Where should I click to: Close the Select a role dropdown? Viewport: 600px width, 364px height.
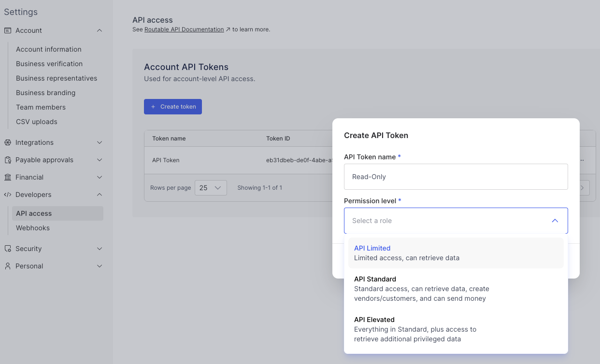tap(555, 221)
